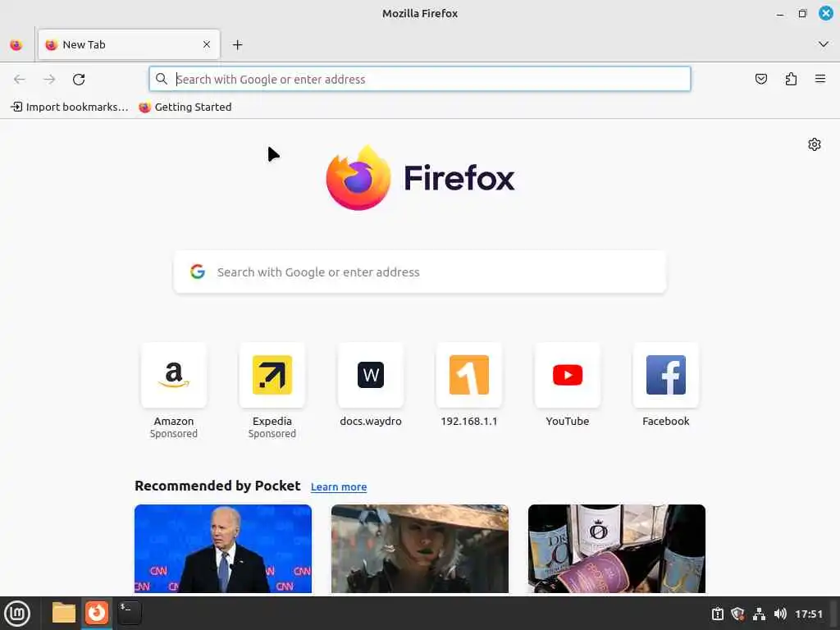Open the Linux Mint start menu

click(18, 614)
